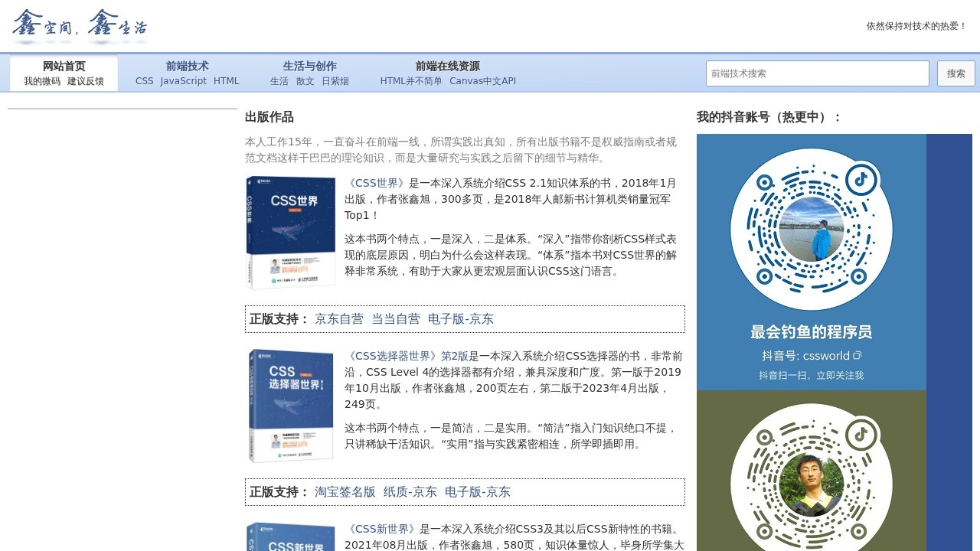Open the CSS category link

(144, 81)
